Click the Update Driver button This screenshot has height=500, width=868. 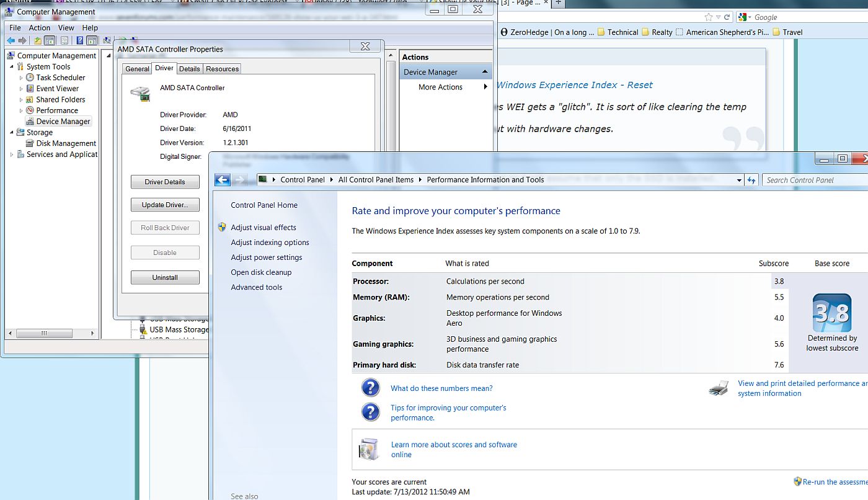165,205
